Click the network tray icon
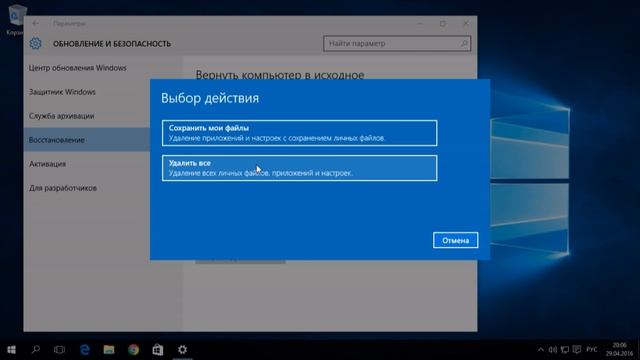Screen dimensions: 640x360 click(x=564, y=350)
